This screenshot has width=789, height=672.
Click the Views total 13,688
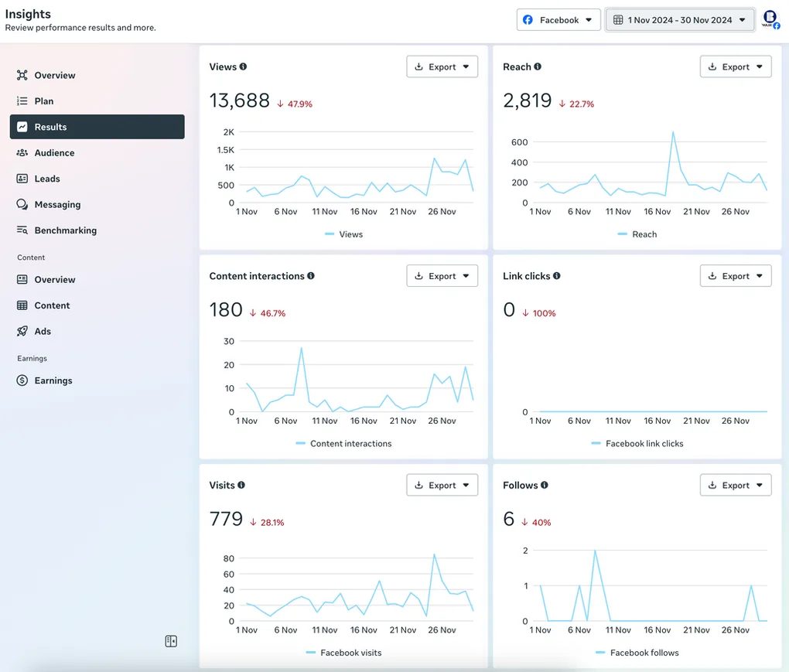click(240, 101)
